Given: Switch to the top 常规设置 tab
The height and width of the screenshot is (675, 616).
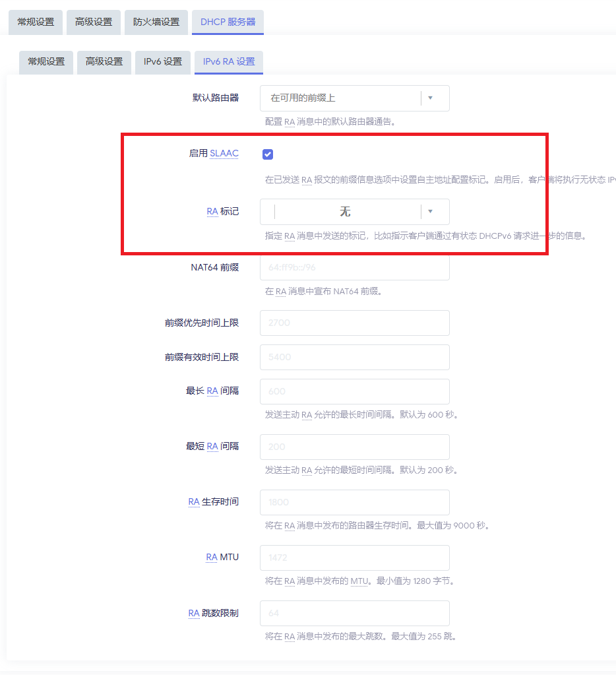Looking at the screenshot, I should tap(36, 22).
